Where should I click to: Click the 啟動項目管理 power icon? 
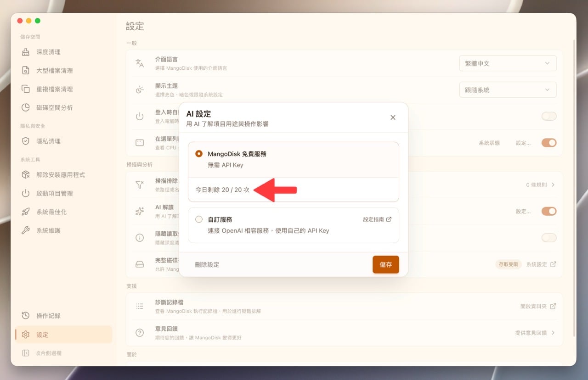[26, 193]
